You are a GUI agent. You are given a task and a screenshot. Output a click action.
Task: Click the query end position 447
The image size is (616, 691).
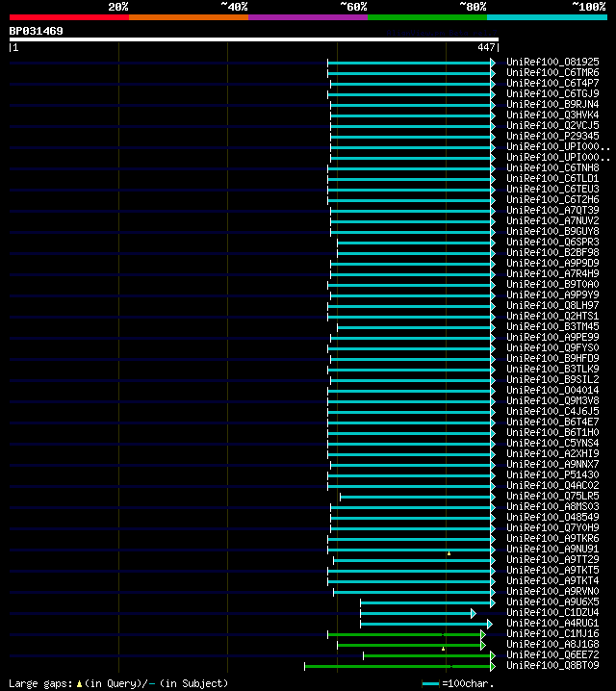coord(486,47)
